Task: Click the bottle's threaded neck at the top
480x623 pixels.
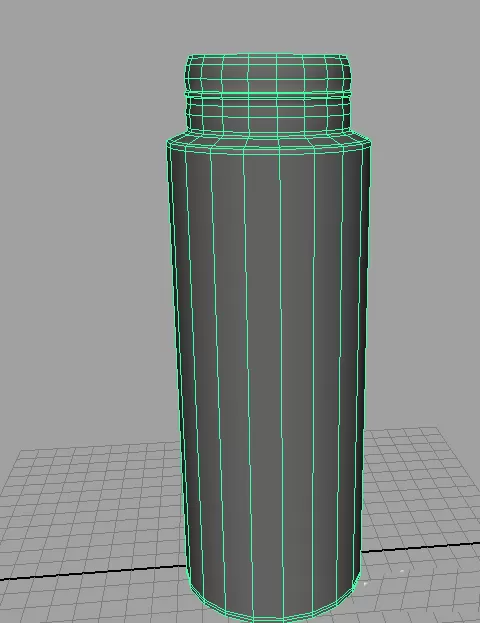Action: click(267, 93)
